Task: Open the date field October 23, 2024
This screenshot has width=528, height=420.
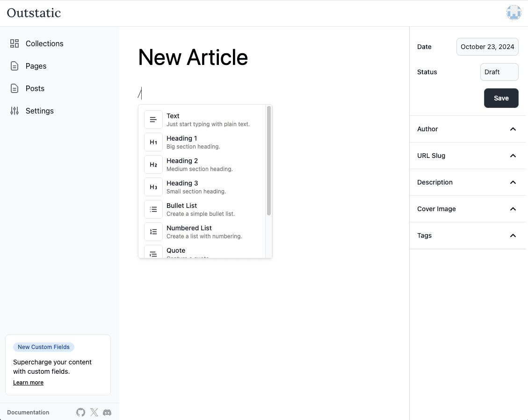Action: [x=487, y=47]
